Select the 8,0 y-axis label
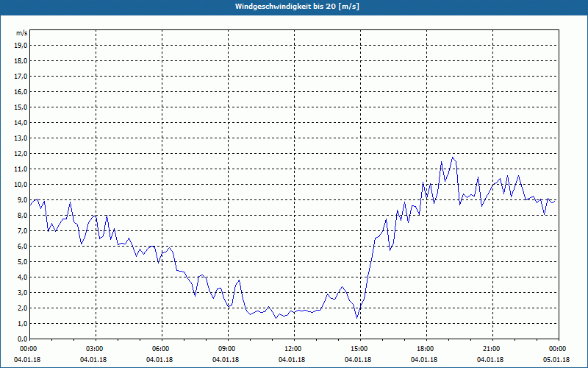 click(22, 215)
